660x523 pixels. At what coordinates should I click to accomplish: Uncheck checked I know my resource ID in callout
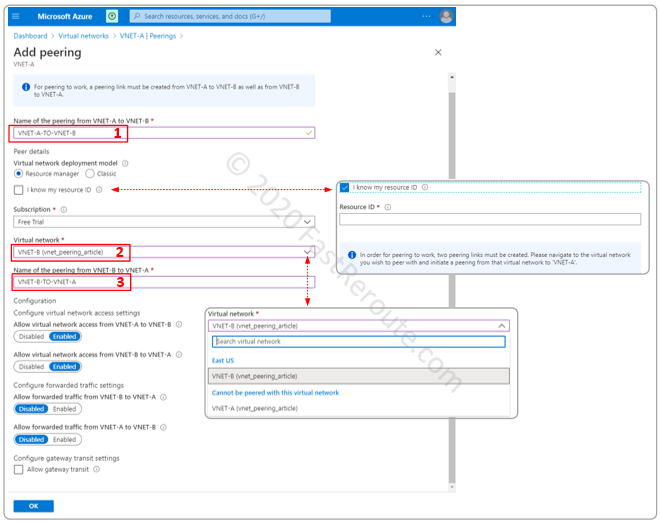click(345, 187)
